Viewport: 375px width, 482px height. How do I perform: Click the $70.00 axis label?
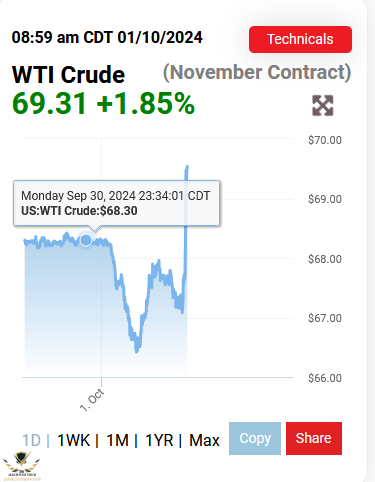pyautogui.click(x=325, y=140)
